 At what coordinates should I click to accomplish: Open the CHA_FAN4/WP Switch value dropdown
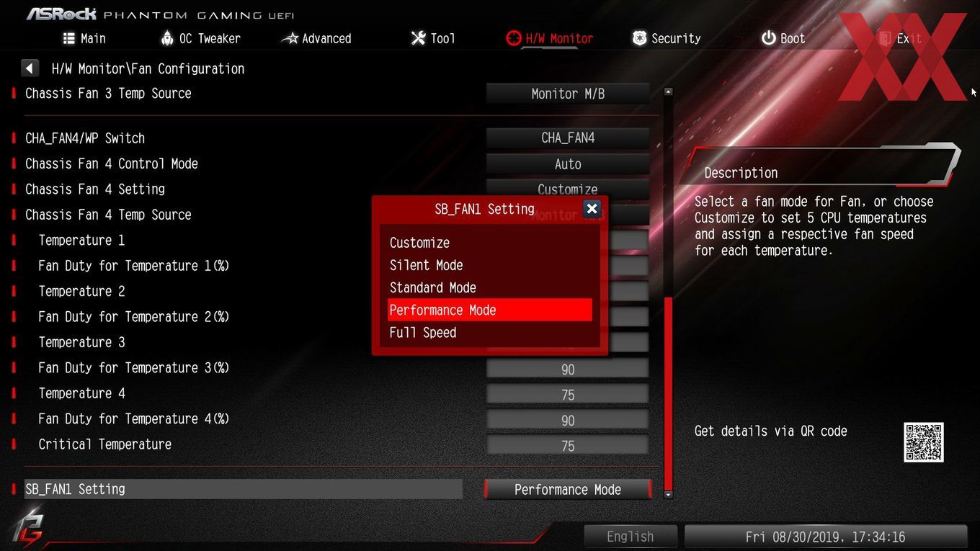point(568,138)
